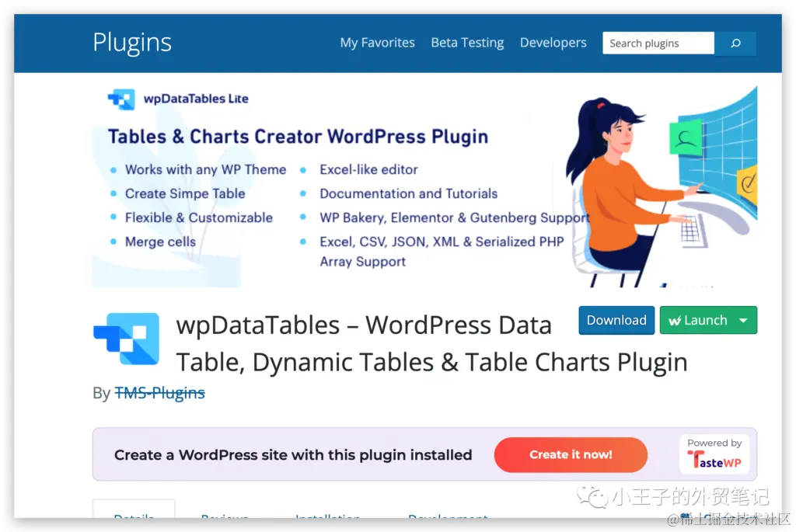Screen dimensions: 796x532
Task: Click the 'Merge cells' bullet text
Action: coord(160,242)
